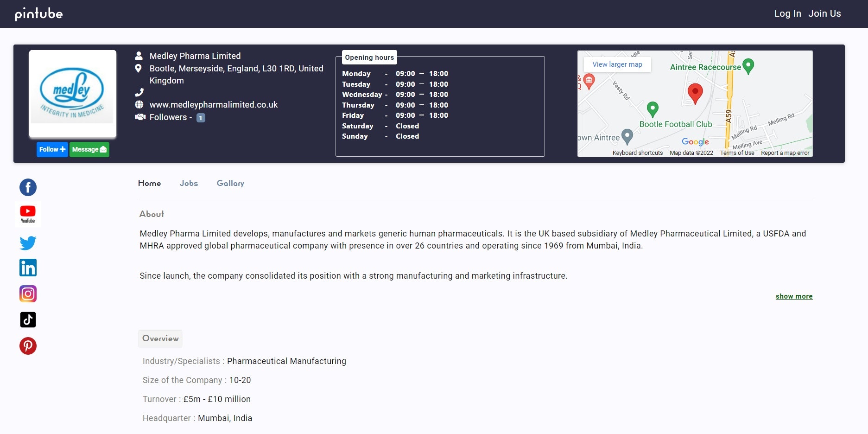Click the Sunday Closed row
This screenshot has height=434, width=868.
point(380,136)
